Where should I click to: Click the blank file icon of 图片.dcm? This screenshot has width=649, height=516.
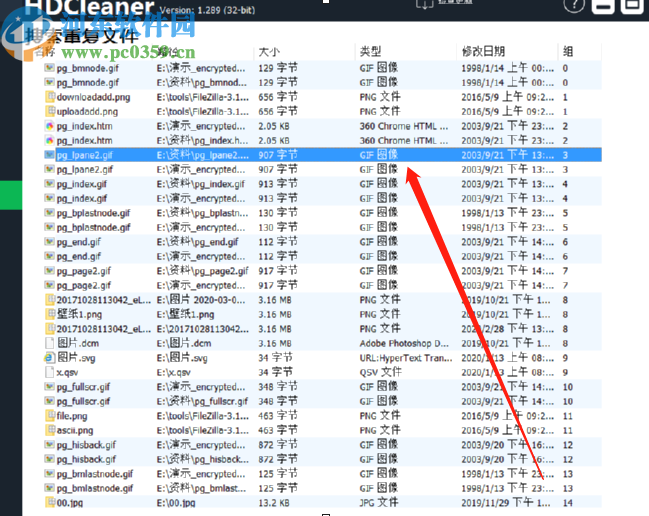point(50,343)
